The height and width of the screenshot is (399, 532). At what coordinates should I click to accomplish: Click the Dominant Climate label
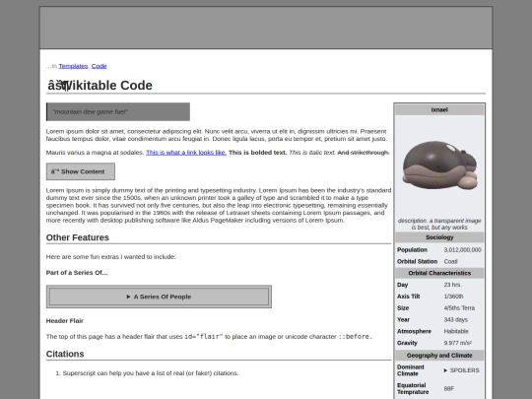(411, 370)
